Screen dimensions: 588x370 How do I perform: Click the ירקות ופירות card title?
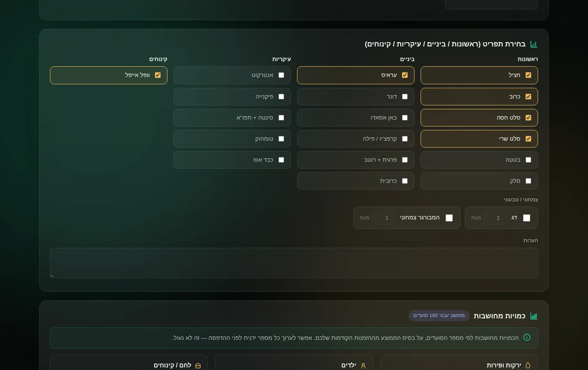point(504,365)
